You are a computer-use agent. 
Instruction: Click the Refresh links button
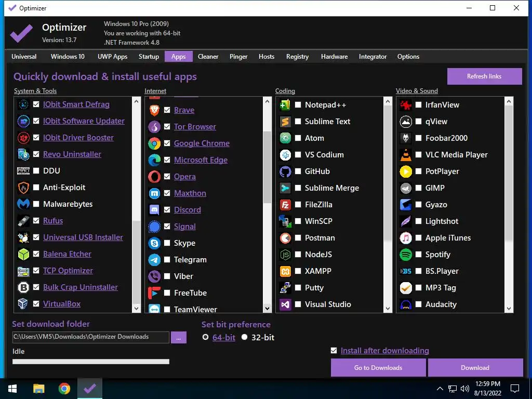(x=485, y=76)
